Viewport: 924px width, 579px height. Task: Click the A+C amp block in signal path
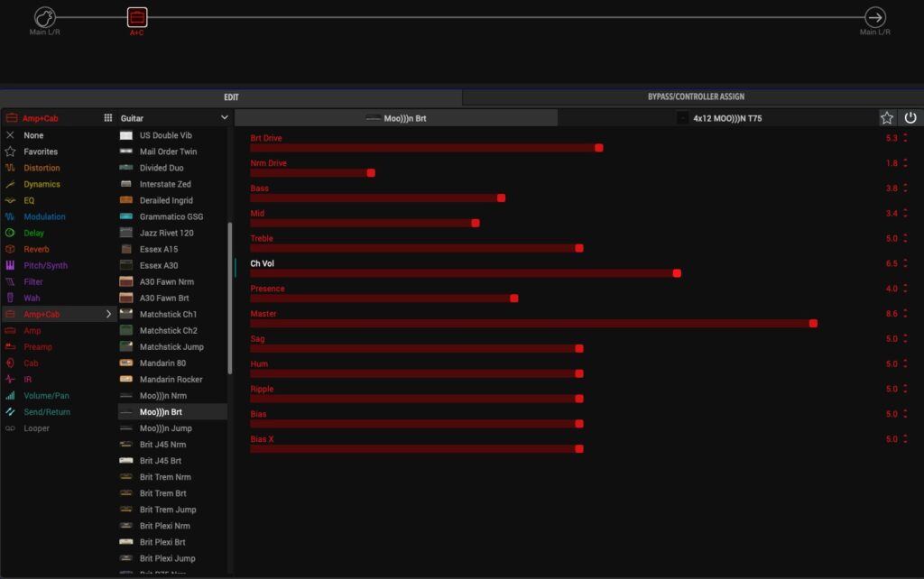pyautogui.click(x=136, y=17)
